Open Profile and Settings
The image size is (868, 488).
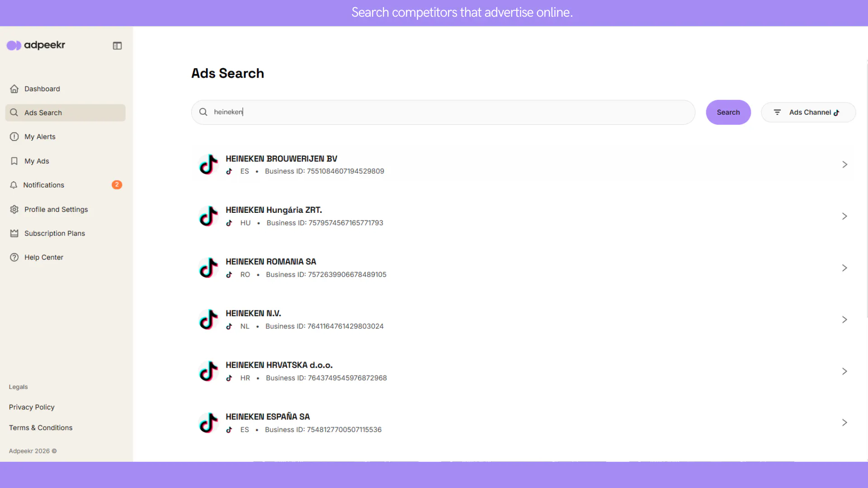[x=65, y=210]
